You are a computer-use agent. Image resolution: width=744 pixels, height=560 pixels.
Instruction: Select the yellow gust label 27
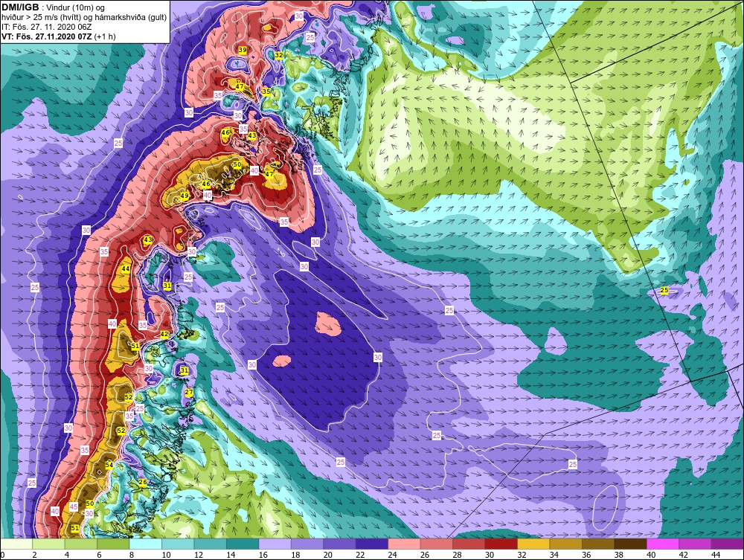189,392
